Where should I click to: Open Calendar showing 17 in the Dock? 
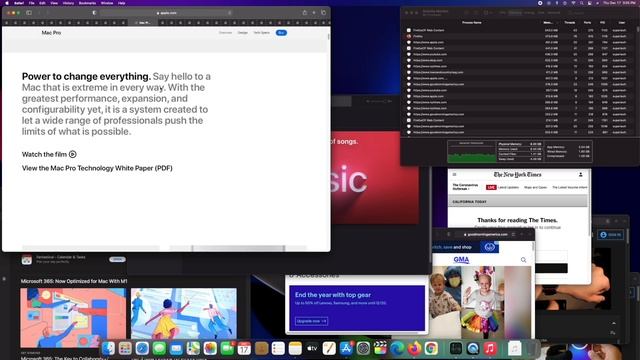click(x=244, y=348)
